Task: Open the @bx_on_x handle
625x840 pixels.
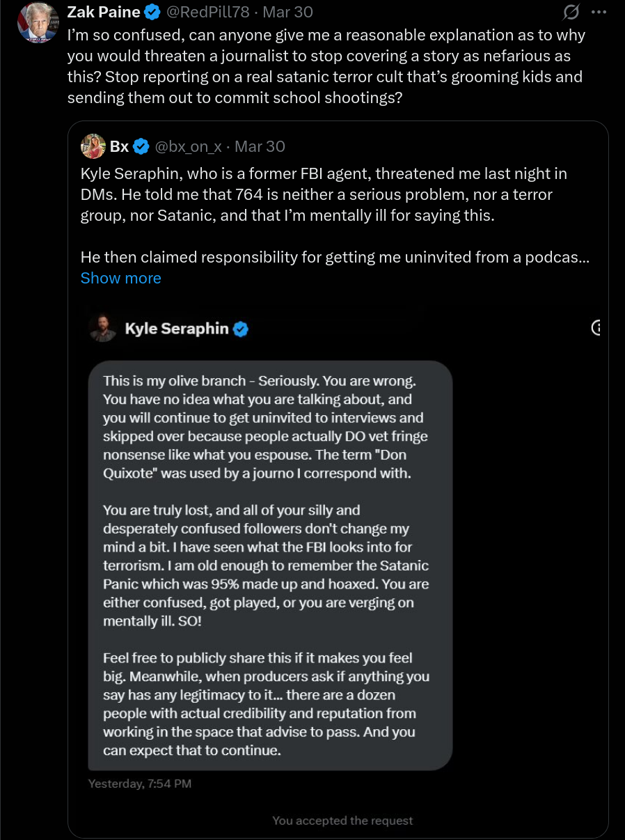Action: (x=188, y=147)
